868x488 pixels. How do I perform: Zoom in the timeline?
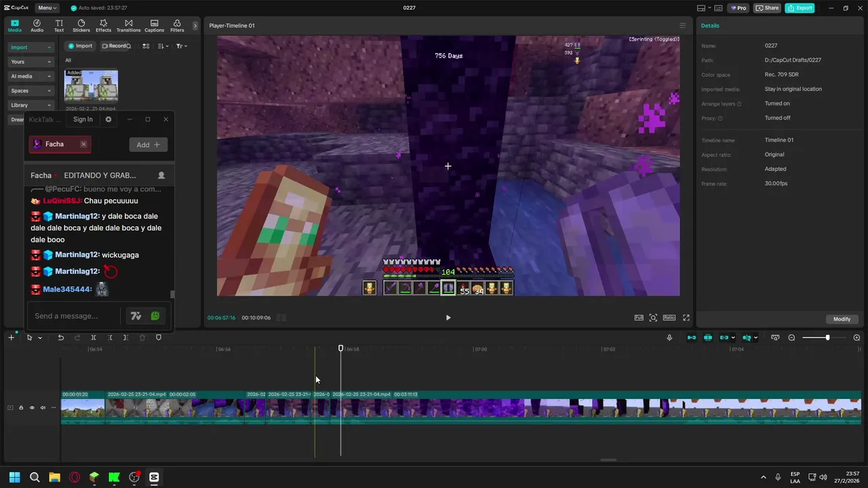[x=856, y=338]
